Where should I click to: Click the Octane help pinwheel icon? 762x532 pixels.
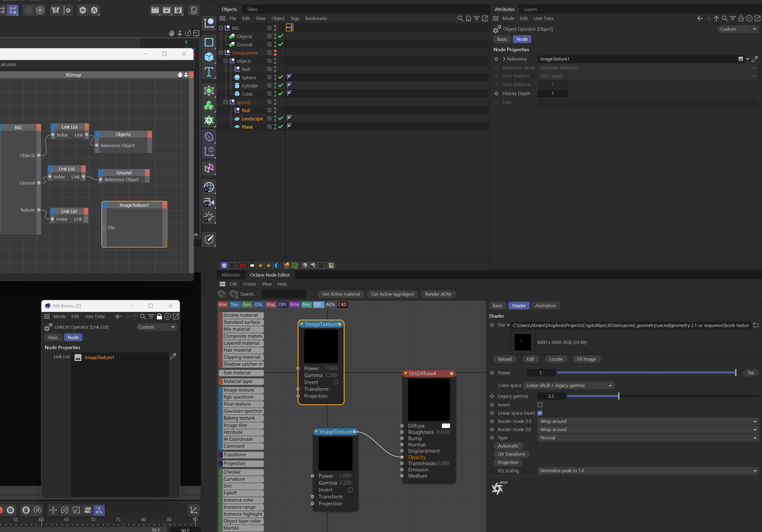point(497,488)
